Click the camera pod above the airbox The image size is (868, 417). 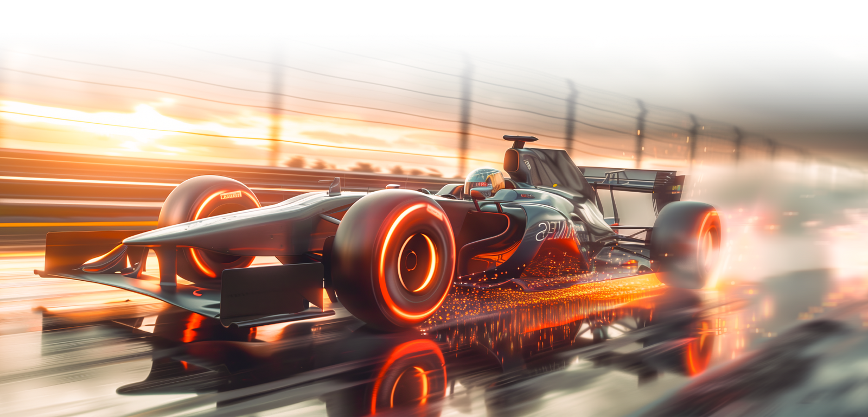[519, 140]
